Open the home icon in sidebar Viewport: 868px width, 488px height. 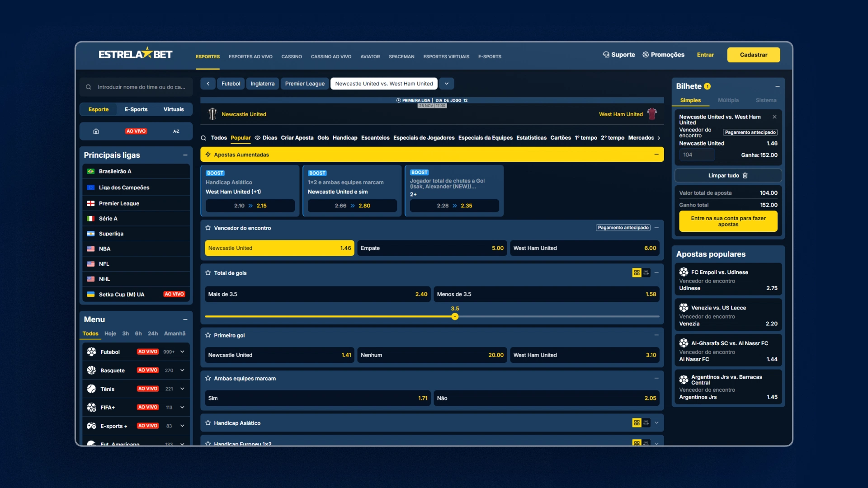click(96, 131)
